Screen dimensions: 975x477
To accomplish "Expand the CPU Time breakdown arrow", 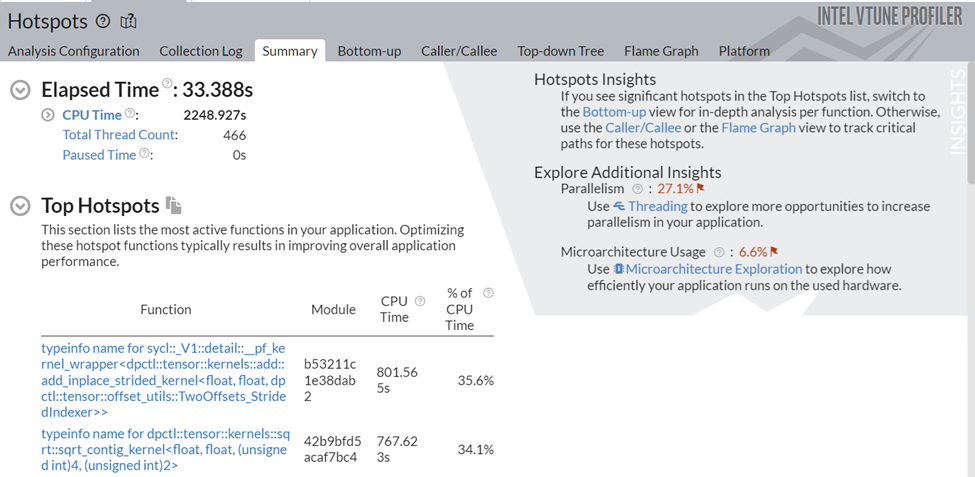I will click(48, 115).
